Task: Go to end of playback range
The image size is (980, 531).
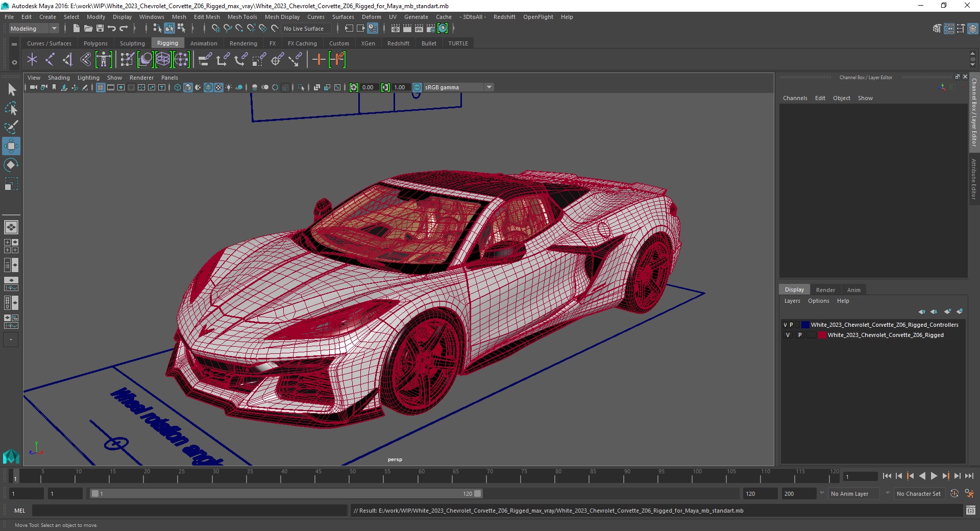Action: (x=969, y=476)
